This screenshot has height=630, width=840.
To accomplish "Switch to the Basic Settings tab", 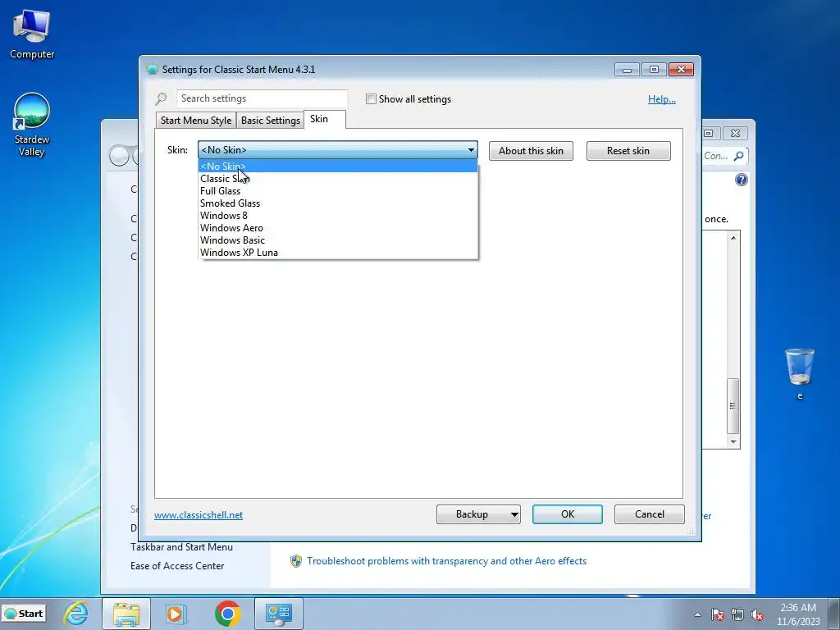I will pos(271,121).
